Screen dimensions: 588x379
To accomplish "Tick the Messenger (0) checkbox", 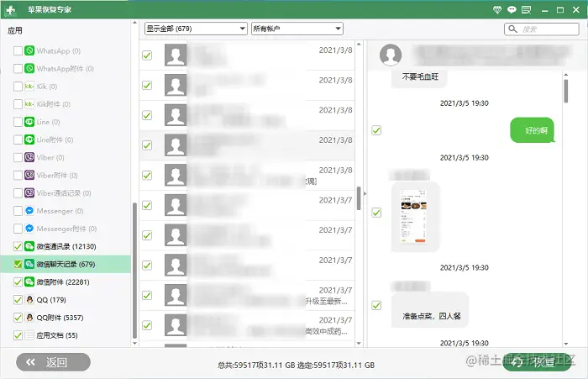I will [x=18, y=211].
